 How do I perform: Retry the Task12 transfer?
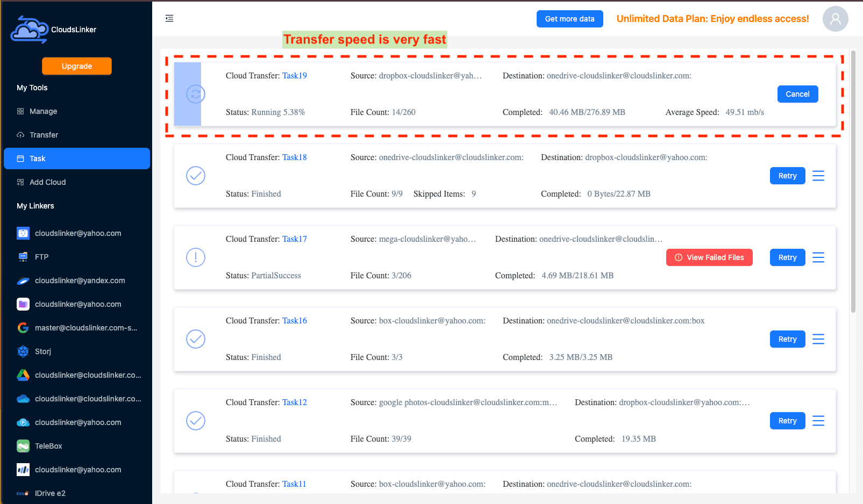pyautogui.click(x=787, y=421)
